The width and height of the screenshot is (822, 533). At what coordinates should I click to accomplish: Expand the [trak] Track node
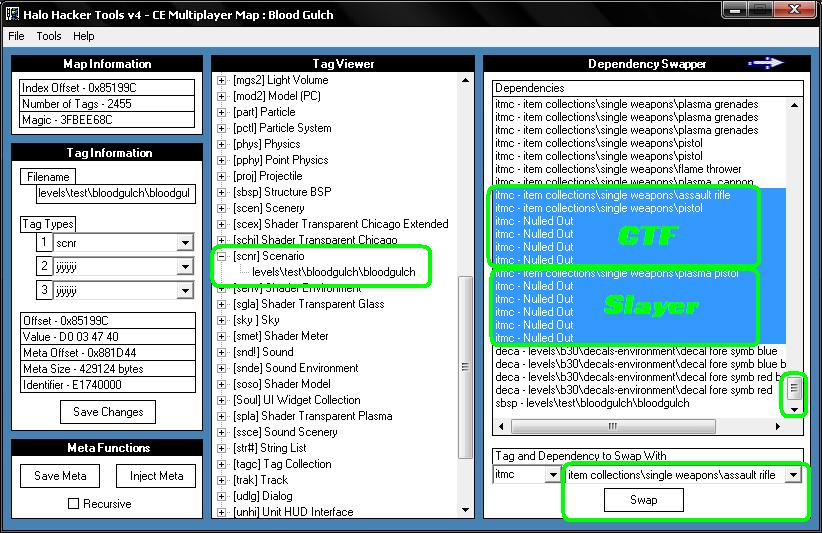click(x=222, y=480)
